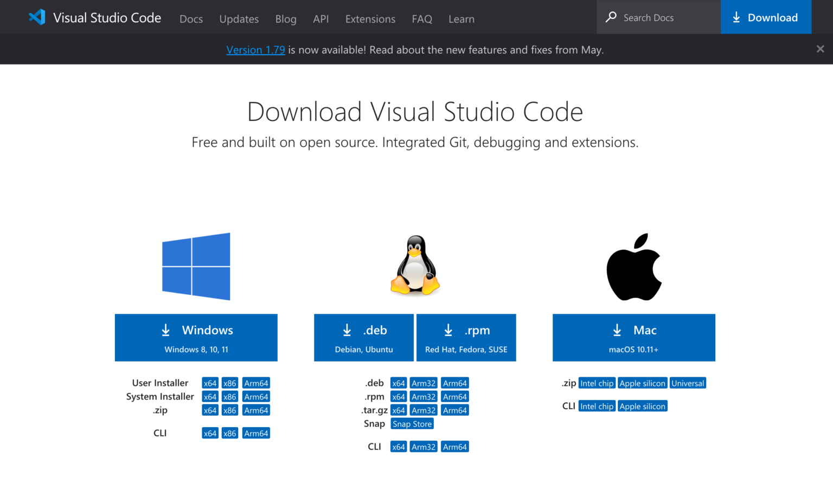Dismiss the Version 1.79 announcement banner

point(820,49)
